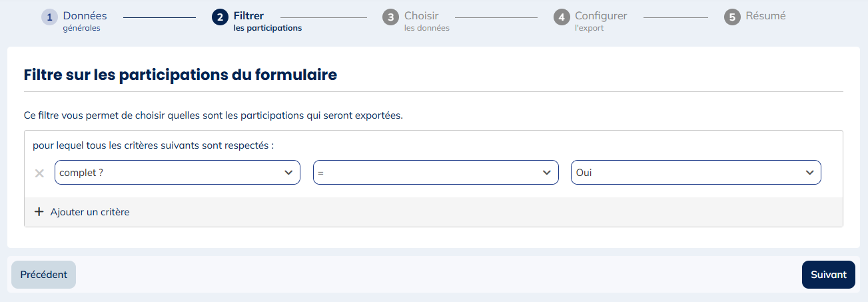The width and height of the screenshot is (868, 302).
Task: Remove the 'complet ?' criterion with the X icon
Action: (39, 173)
